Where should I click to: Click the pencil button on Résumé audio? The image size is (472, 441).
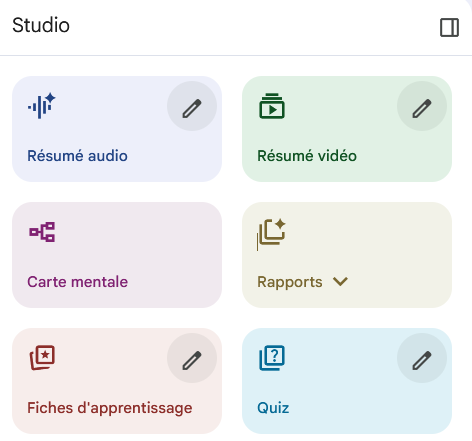tap(192, 106)
